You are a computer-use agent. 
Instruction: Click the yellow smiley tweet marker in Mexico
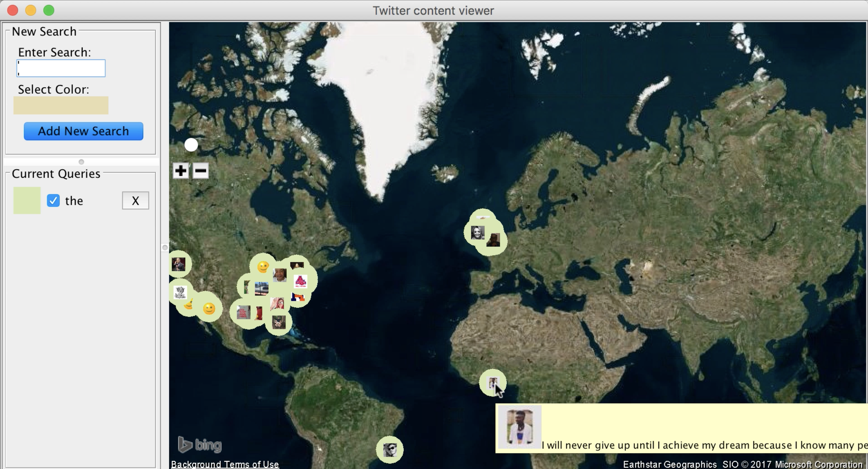click(x=209, y=308)
